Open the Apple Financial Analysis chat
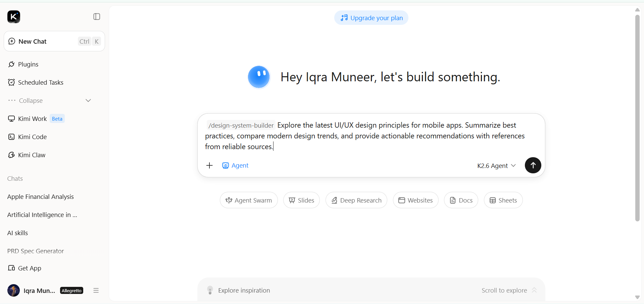Screen dimensions: 644x304 tap(41, 197)
